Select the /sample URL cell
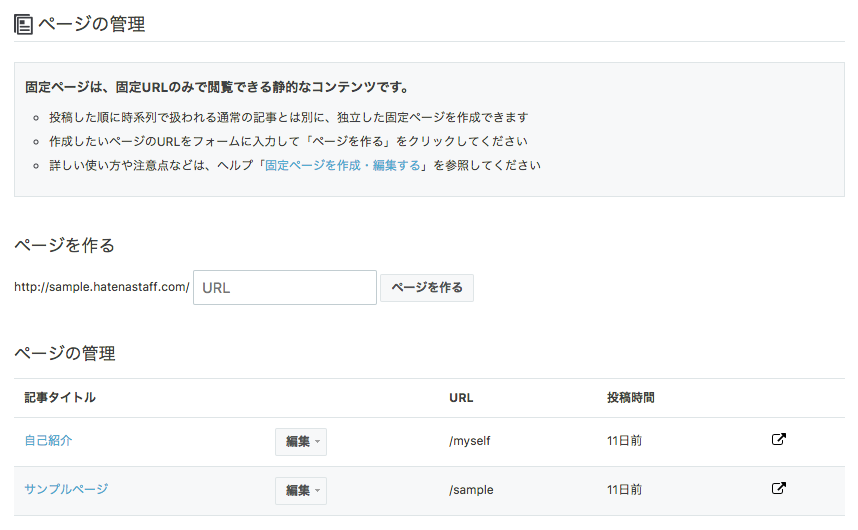Screen dimensions: 858x530 tap(471, 490)
